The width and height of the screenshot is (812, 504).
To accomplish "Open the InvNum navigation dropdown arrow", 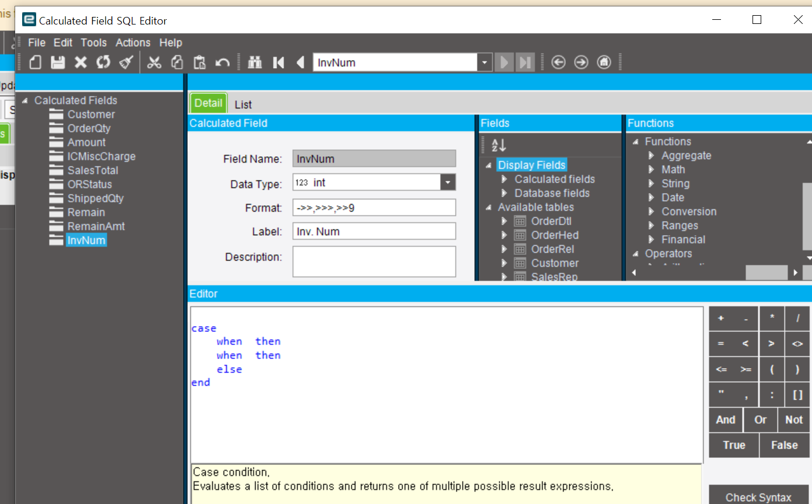I will click(x=484, y=62).
